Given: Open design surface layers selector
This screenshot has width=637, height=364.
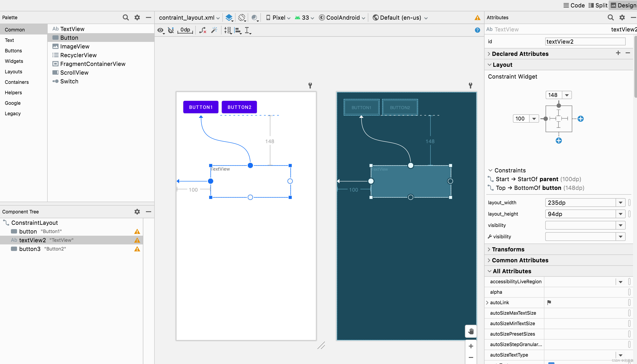Looking at the screenshot, I should 229,17.
